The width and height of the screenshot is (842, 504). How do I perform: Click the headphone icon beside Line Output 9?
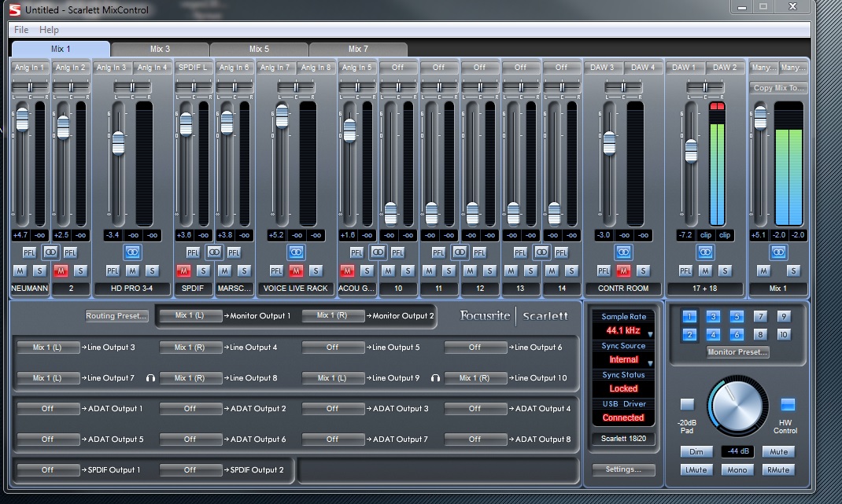[435, 378]
